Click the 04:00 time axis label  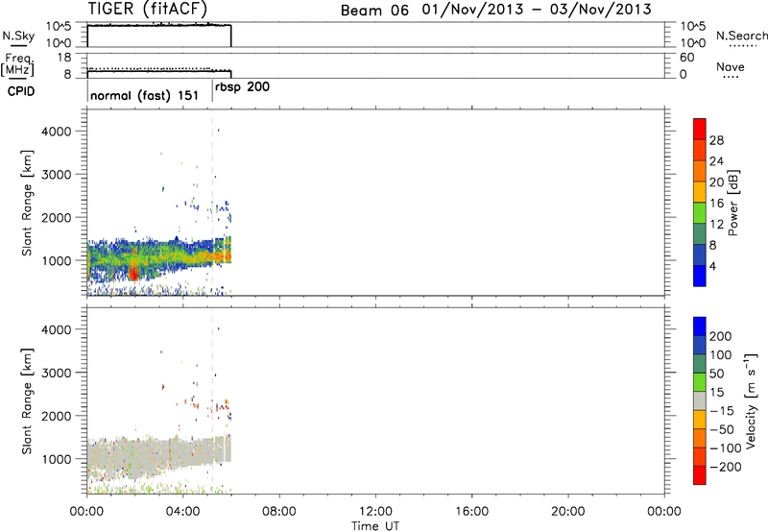tap(183, 512)
